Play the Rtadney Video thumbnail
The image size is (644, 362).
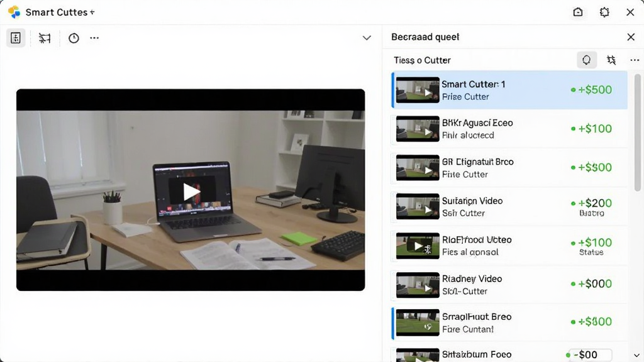tap(418, 285)
